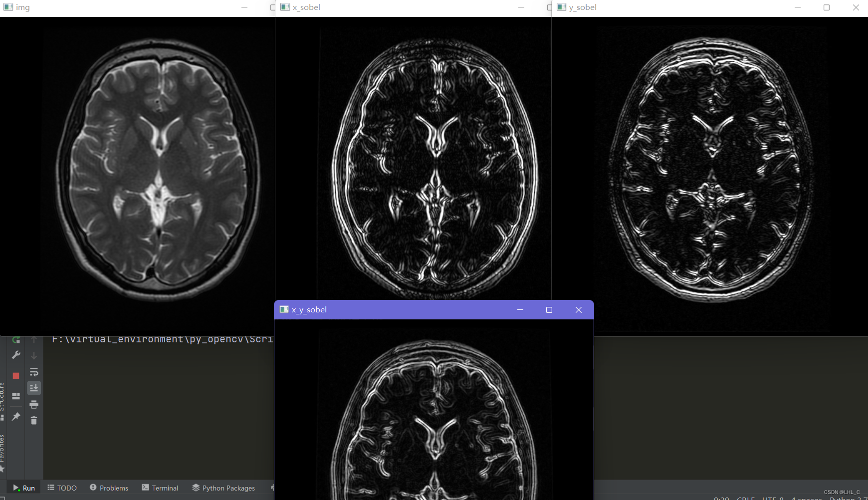The height and width of the screenshot is (500, 868).
Task: Toggle soft-wrap in the run console
Action: 34,372
